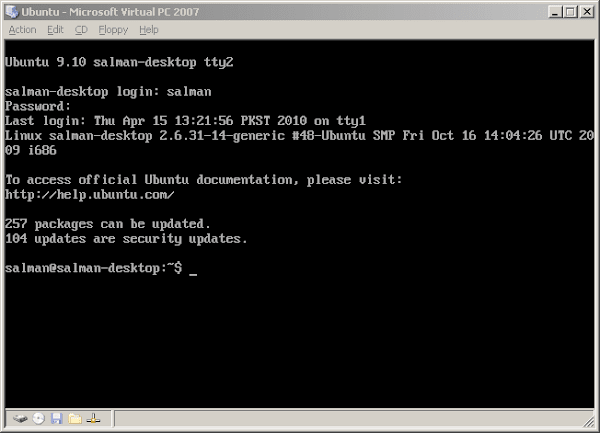The height and width of the screenshot is (433, 600).
Task: Click the 'Password:' line
Action: [38, 106]
